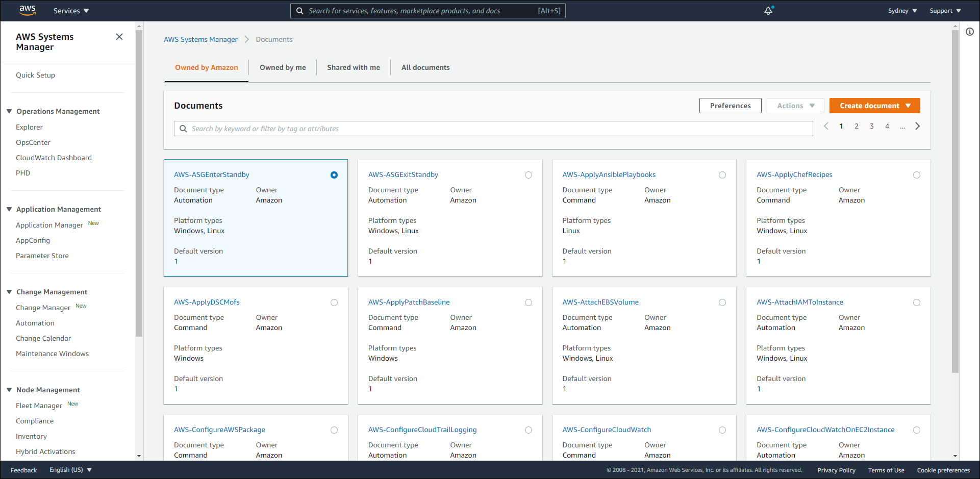The height and width of the screenshot is (479, 980).
Task: Select the AWS-ApplyPatchBaseline radio button
Action: coord(529,302)
